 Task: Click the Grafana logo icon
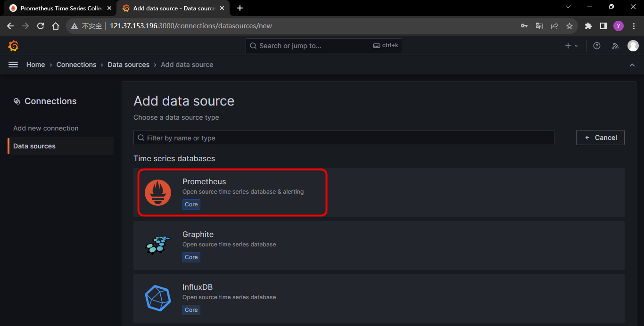click(14, 46)
